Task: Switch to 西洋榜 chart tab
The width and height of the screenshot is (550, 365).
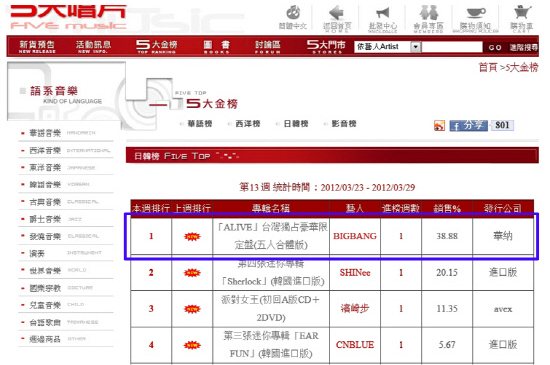Action: [x=248, y=124]
